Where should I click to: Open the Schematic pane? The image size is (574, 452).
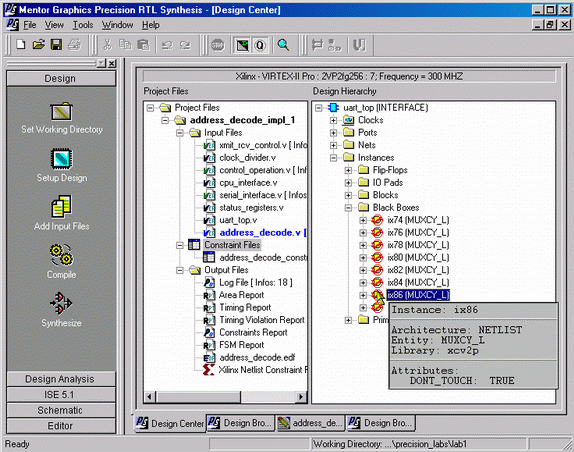61,410
